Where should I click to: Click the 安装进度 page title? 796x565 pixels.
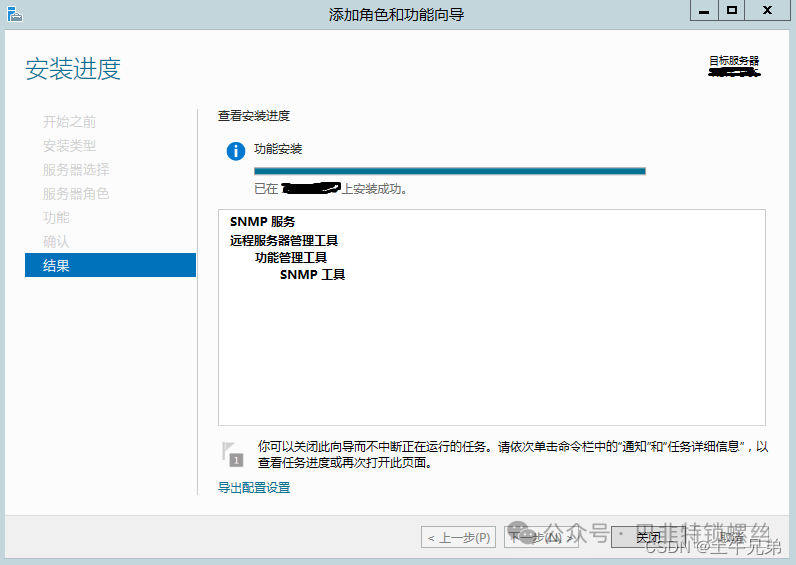[x=73, y=69]
